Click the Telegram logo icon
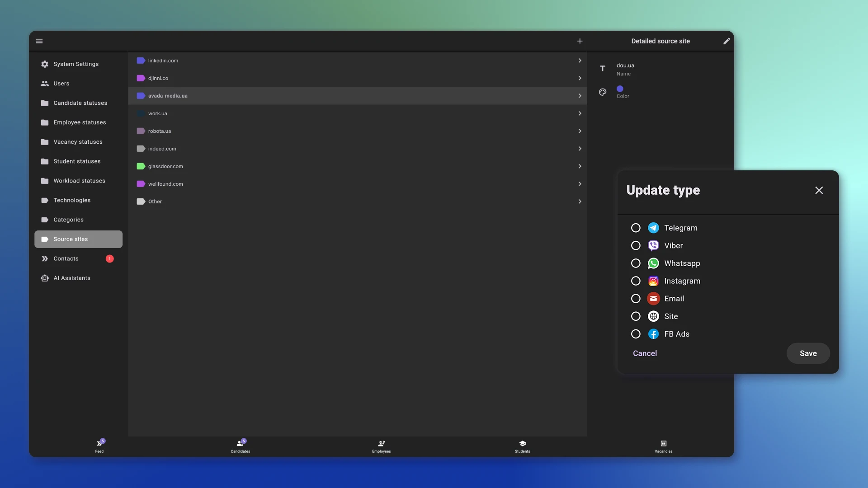The image size is (868, 488). tap(653, 228)
